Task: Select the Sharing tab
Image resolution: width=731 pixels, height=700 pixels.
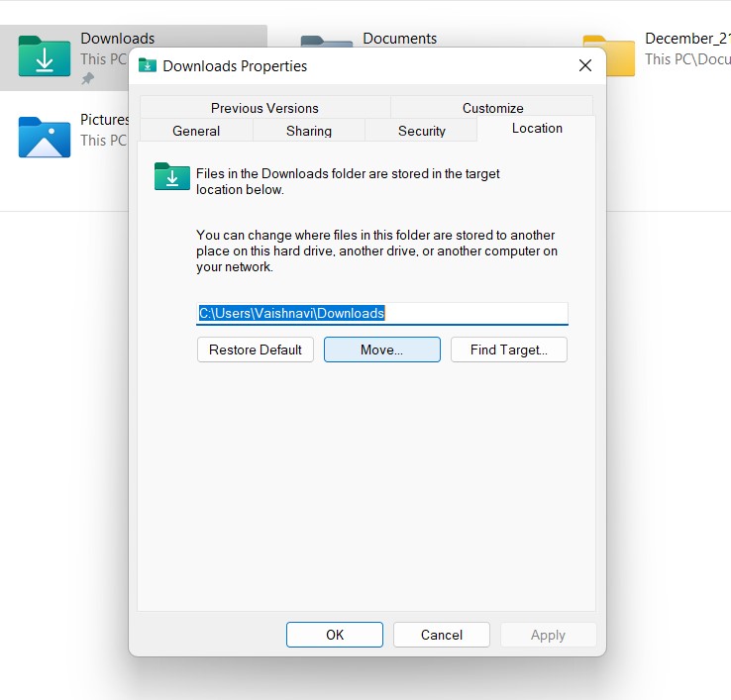Action: [x=309, y=131]
